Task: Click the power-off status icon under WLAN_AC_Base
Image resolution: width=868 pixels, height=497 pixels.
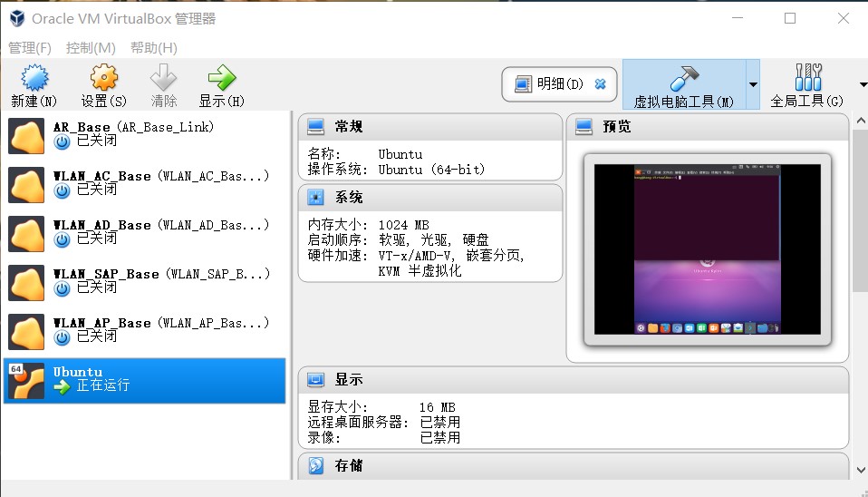Action: (62, 190)
